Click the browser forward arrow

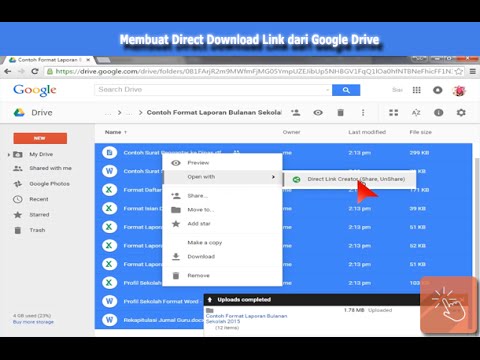click(x=21, y=71)
